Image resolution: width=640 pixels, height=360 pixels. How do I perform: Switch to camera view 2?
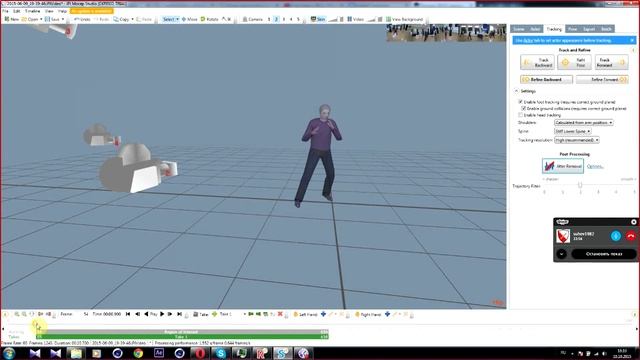click(x=276, y=19)
